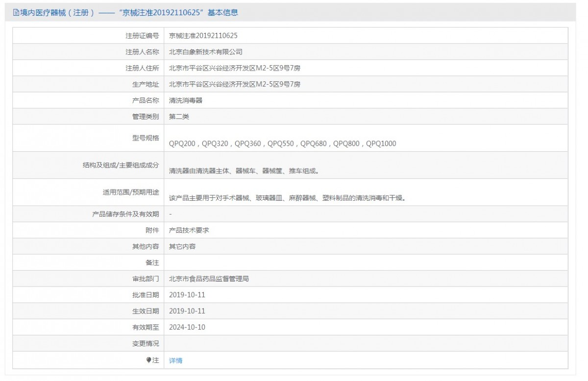
Task: Open the 详情 link
Action: [x=175, y=360]
